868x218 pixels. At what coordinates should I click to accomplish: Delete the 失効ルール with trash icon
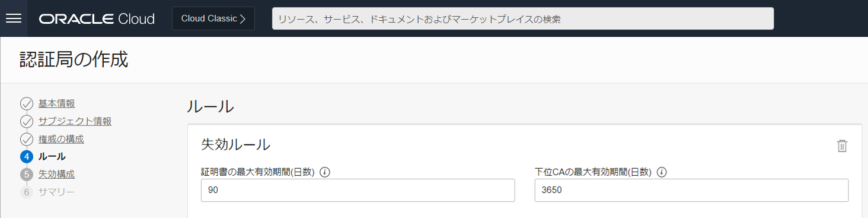[842, 146]
